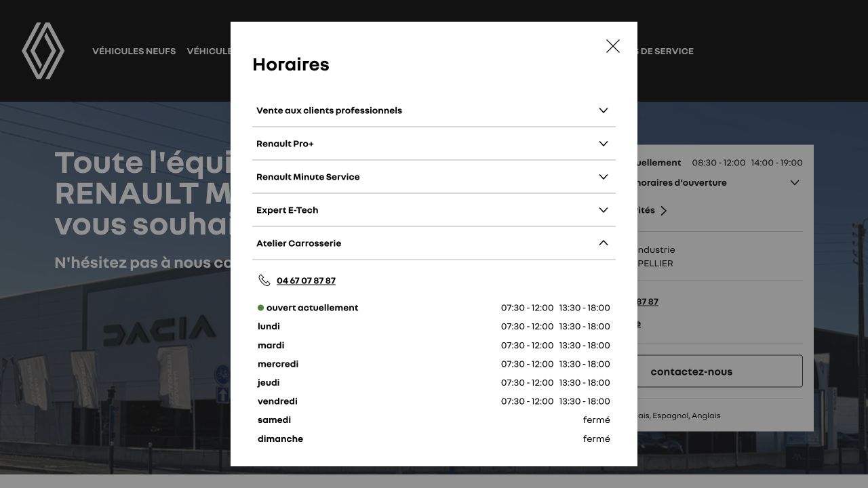
Task: Click the background card hours '08:30 - 12:00'
Action: [718, 163]
